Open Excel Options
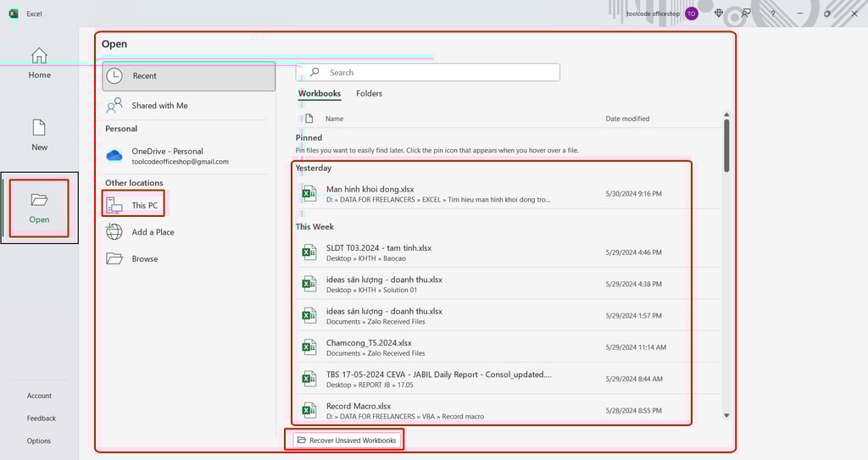Image resolution: width=868 pixels, height=460 pixels. [x=39, y=441]
